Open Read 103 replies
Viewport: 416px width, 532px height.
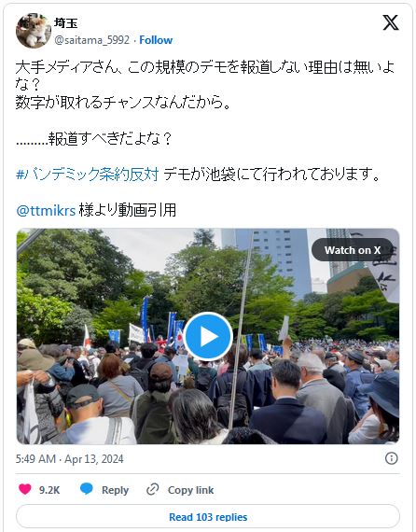(x=208, y=517)
